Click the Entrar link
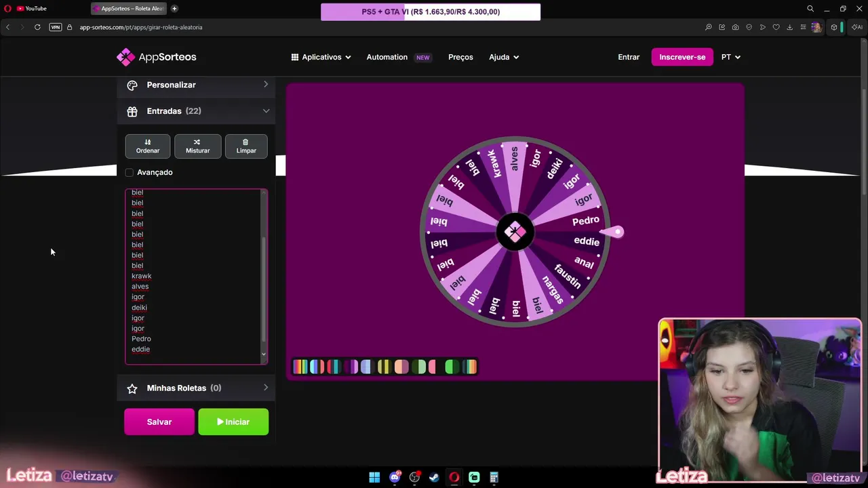The width and height of the screenshot is (868, 488). point(629,57)
